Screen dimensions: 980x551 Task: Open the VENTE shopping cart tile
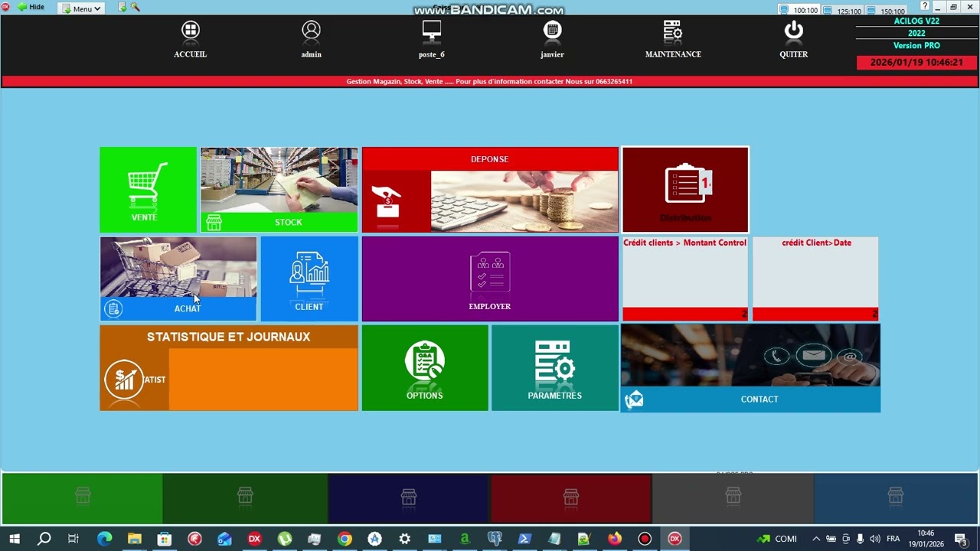(x=148, y=190)
